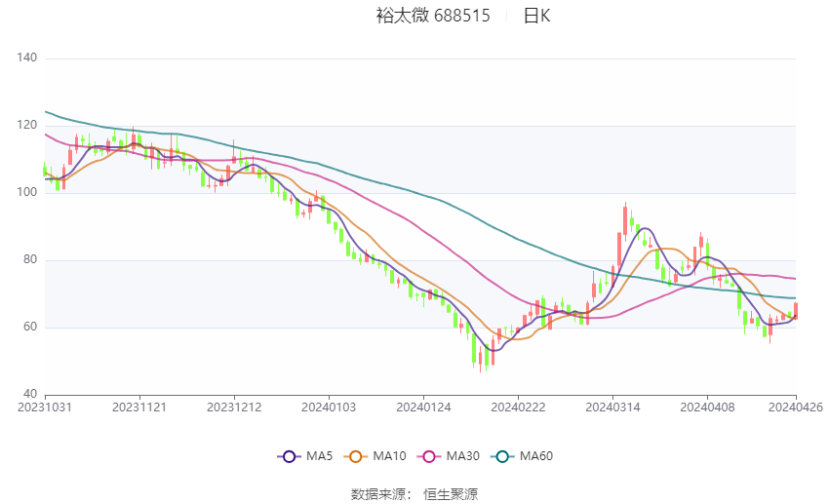Hide the MA5 series via its label
This screenshot has height=504, width=829.
click(x=320, y=456)
